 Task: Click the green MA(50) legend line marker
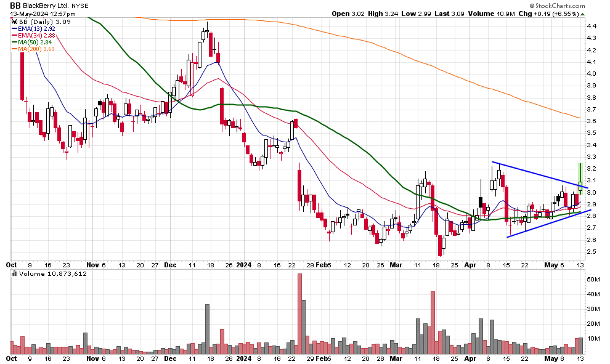click(x=14, y=42)
